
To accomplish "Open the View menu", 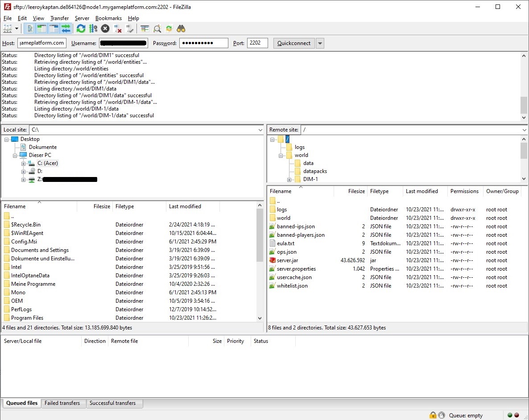I will click(38, 18).
